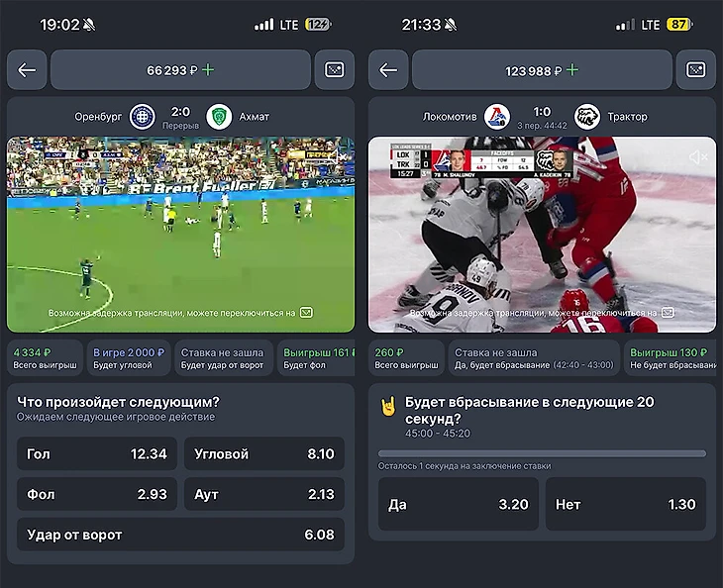Tap the green plus next to 66 293 ₽
This screenshot has height=588, width=723.
click(x=208, y=70)
